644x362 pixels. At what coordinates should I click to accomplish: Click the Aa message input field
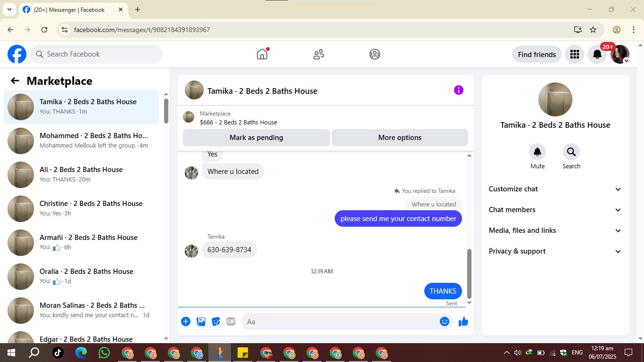(x=340, y=321)
